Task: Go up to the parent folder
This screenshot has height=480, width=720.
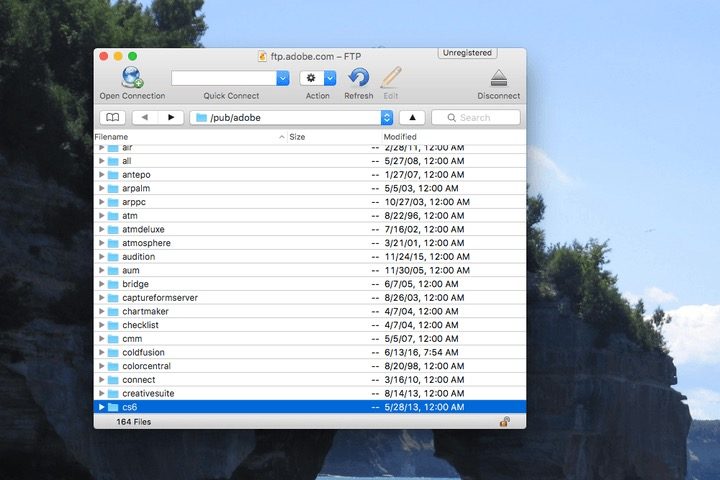Action: point(412,117)
